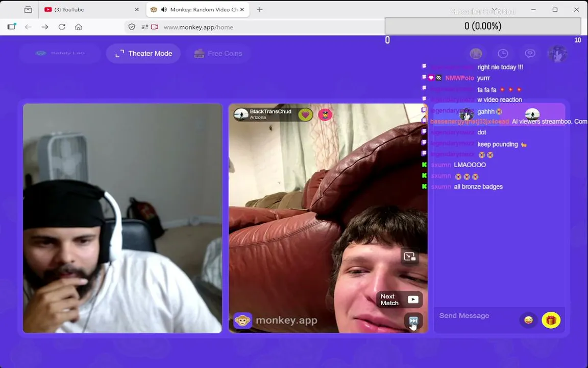Viewport: 588px width, 368px height.
Task: Send a heart to BlackTransChud
Action: coord(305,114)
